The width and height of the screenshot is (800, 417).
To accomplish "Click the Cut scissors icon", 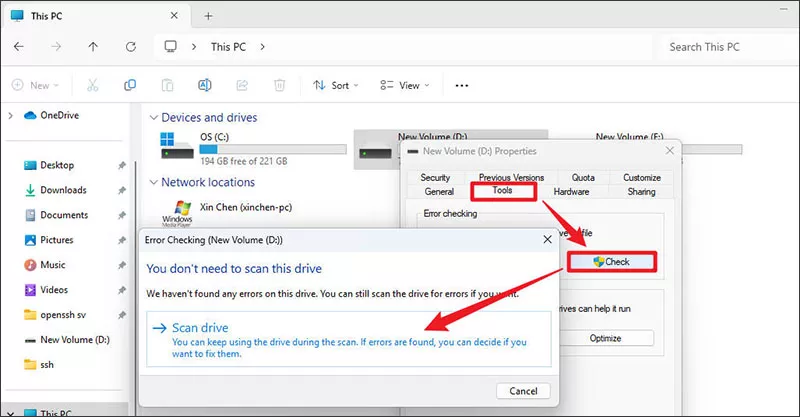I will coord(92,85).
